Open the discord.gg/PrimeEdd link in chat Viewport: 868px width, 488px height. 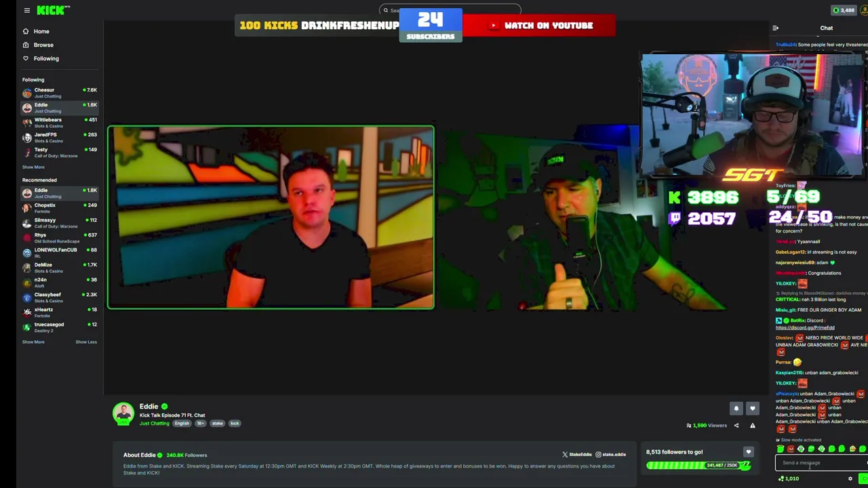805,328
